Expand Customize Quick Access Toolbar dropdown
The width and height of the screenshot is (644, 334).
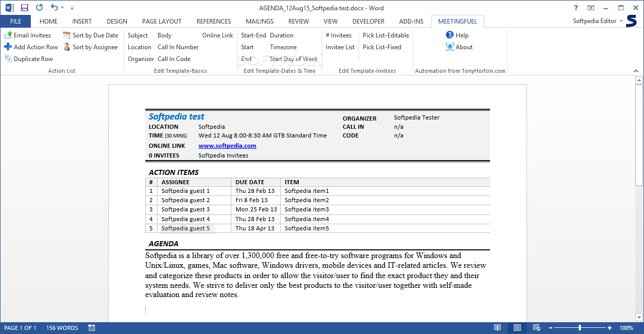pos(72,8)
